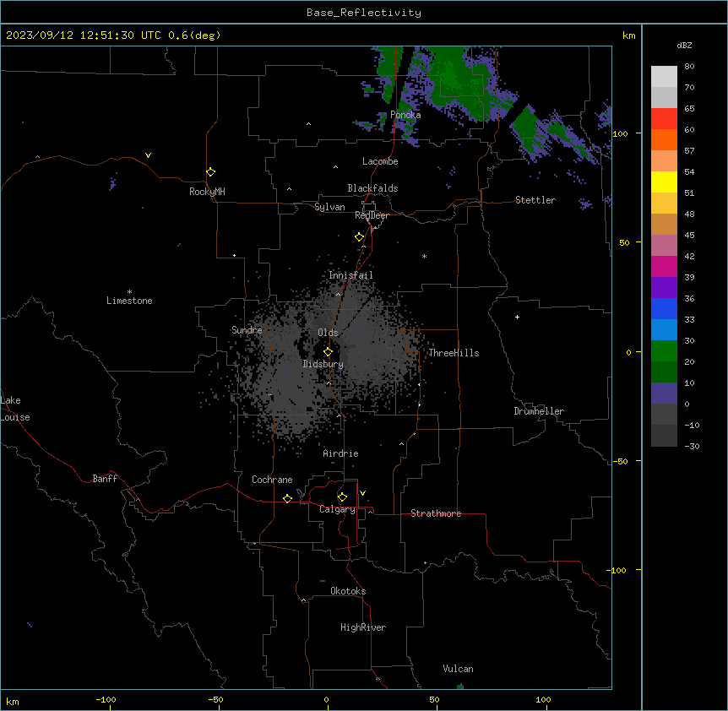The width and height of the screenshot is (728, 711).
Task: Click the 100 tick on right axis
Action: [620, 133]
